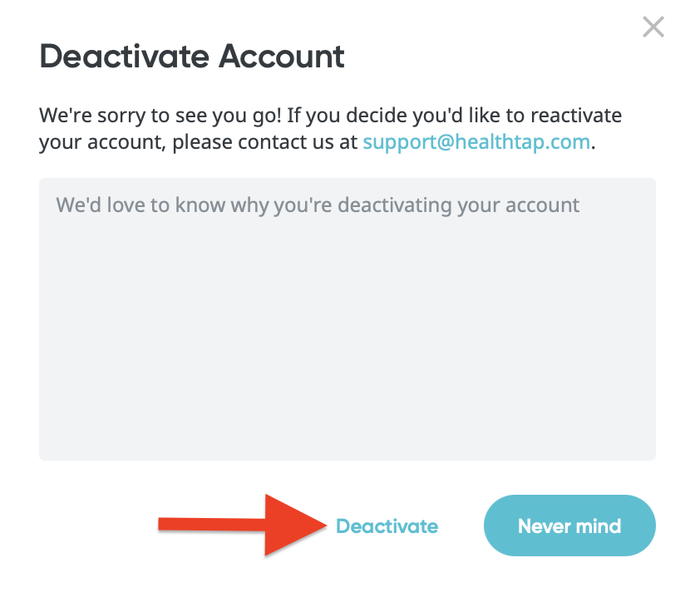The height and width of the screenshot is (607, 700).
Task: Open the HealthTap support email address
Action: [476, 141]
